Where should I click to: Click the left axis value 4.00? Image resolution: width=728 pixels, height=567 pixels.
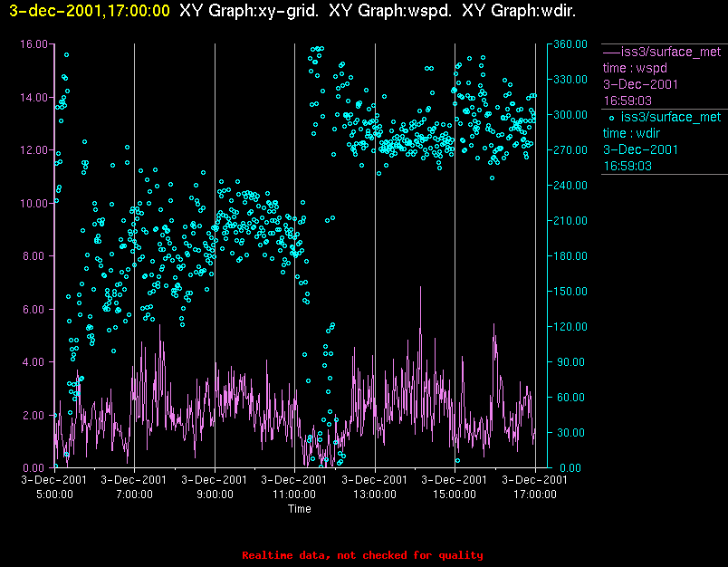(x=35, y=362)
